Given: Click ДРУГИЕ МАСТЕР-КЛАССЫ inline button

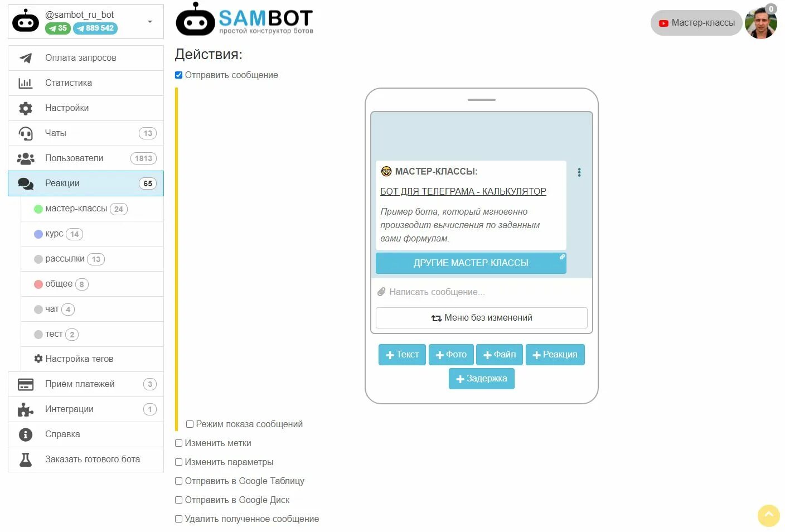Looking at the screenshot, I should (x=471, y=263).
